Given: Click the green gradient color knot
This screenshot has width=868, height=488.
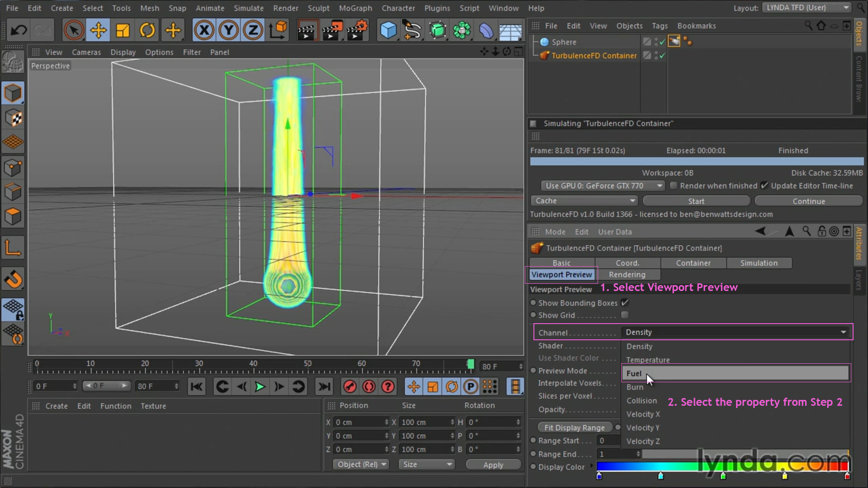Looking at the screenshot, I should [723, 476].
